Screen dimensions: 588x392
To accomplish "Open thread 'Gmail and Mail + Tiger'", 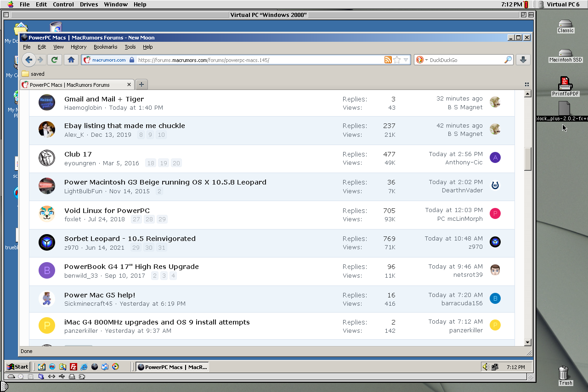I will pos(104,99).
